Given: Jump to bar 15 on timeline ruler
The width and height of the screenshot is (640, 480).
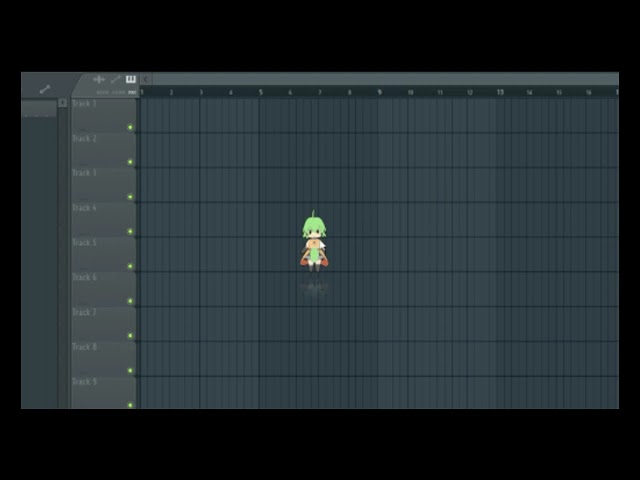Looking at the screenshot, I should [x=559, y=93].
